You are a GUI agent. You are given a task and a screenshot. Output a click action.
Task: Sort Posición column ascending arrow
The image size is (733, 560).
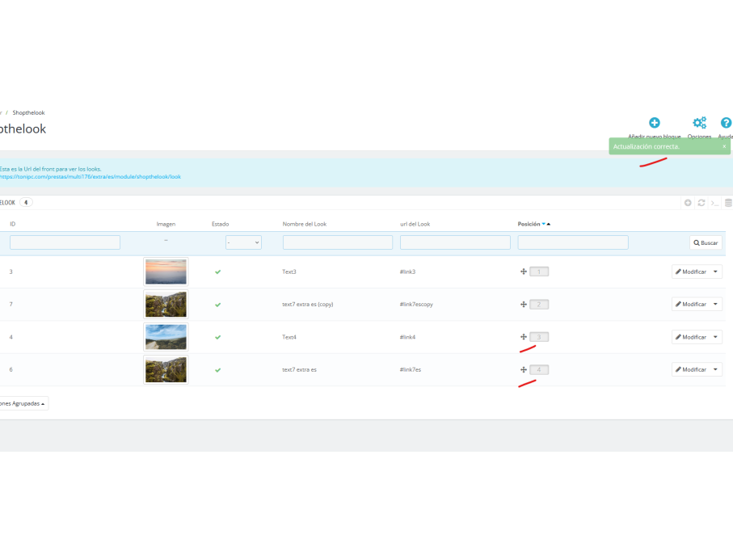point(549,225)
